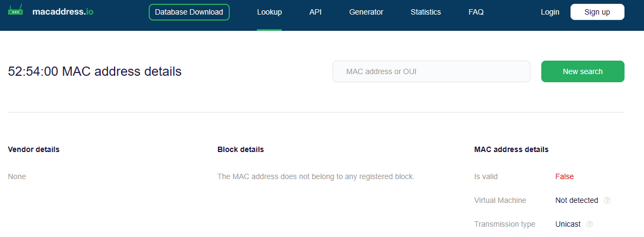Open the Statistics page
The width and height of the screenshot is (644, 237).
point(426,12)
